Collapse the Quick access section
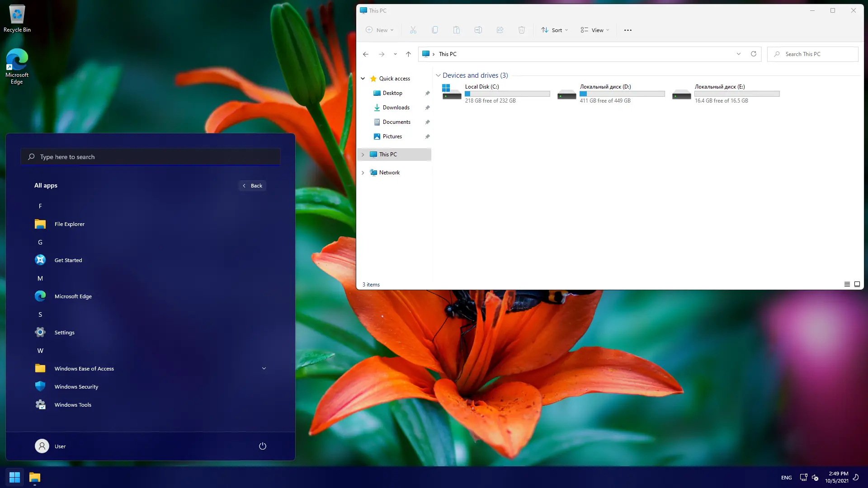The image size is (868, 488). point(363,78)
